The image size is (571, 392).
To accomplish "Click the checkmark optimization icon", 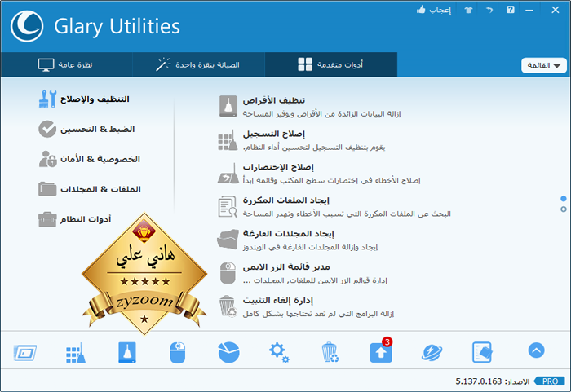I will point(47,130).
